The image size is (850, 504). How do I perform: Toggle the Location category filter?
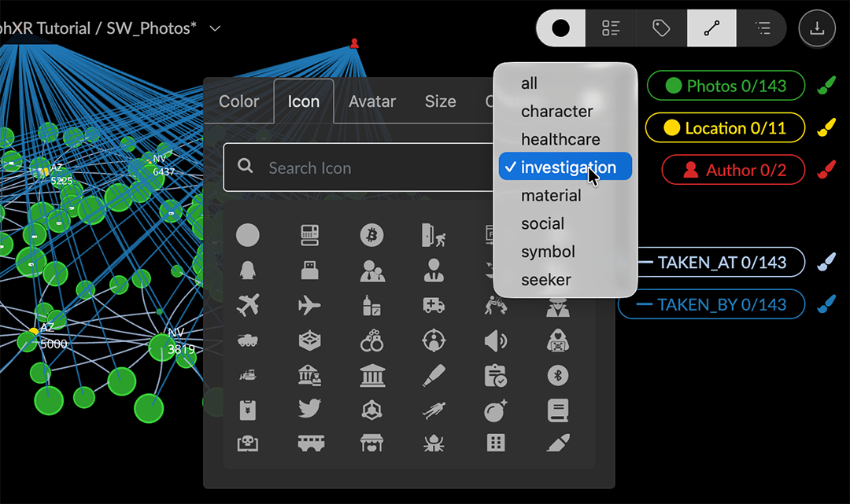tap(725, 127)
